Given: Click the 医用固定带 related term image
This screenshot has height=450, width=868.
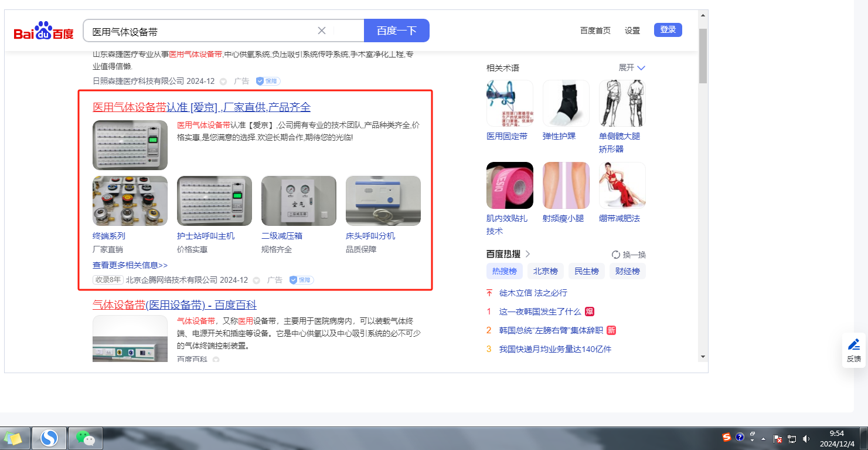Looking at the screenshot, I should pos(510,103).
